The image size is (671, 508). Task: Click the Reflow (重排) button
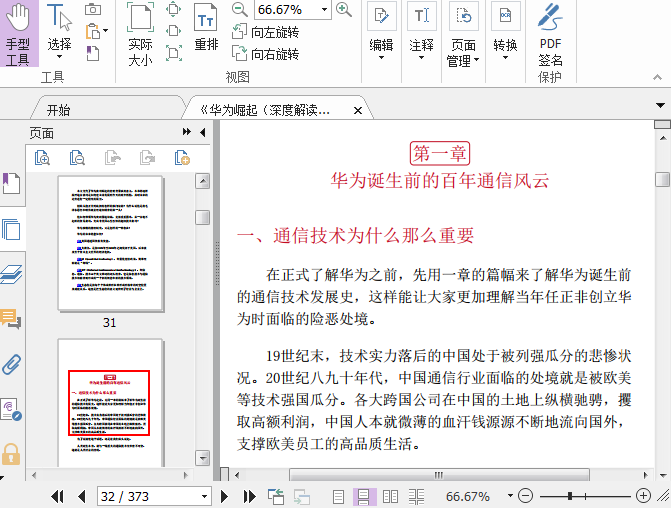(206, 27)
